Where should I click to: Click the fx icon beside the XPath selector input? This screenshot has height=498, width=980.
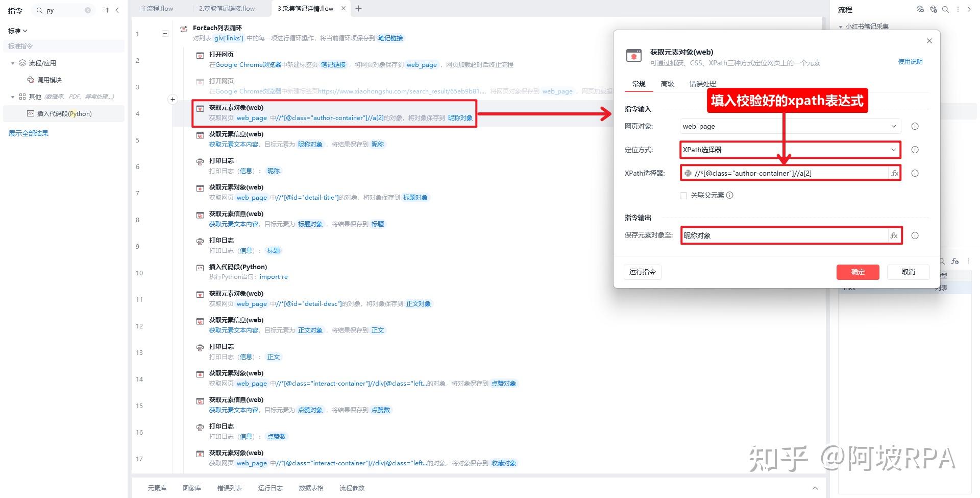point(895,173)
